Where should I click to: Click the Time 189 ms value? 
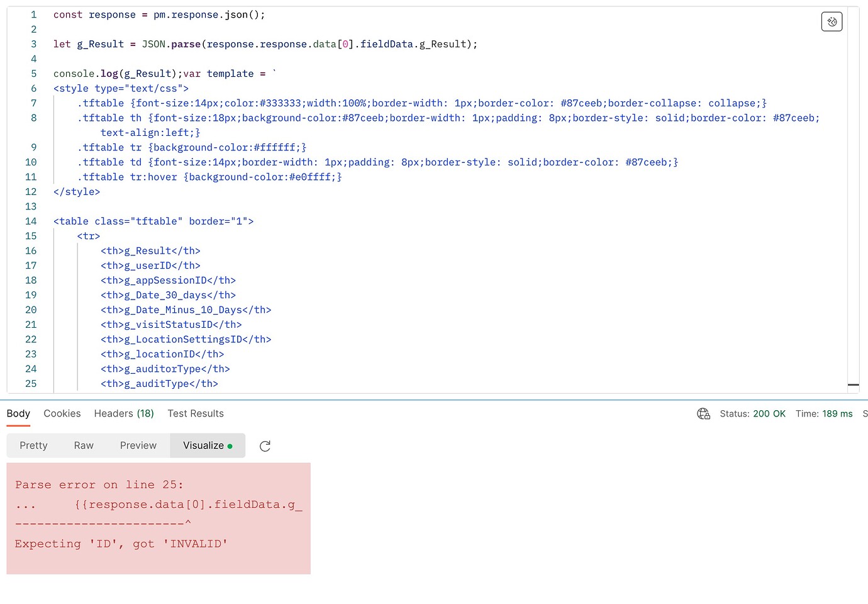824,413
